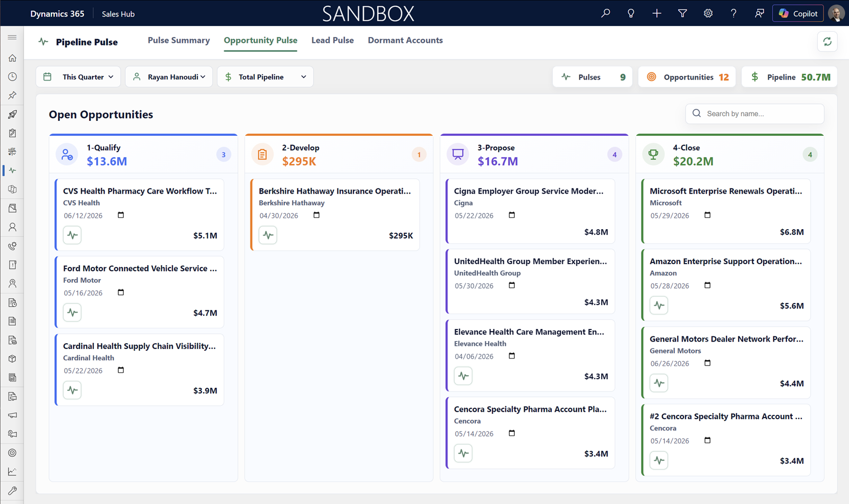Click the 1-Qualify stage header
The height and width of the screenshot is (504, 849).
(143, 154)
